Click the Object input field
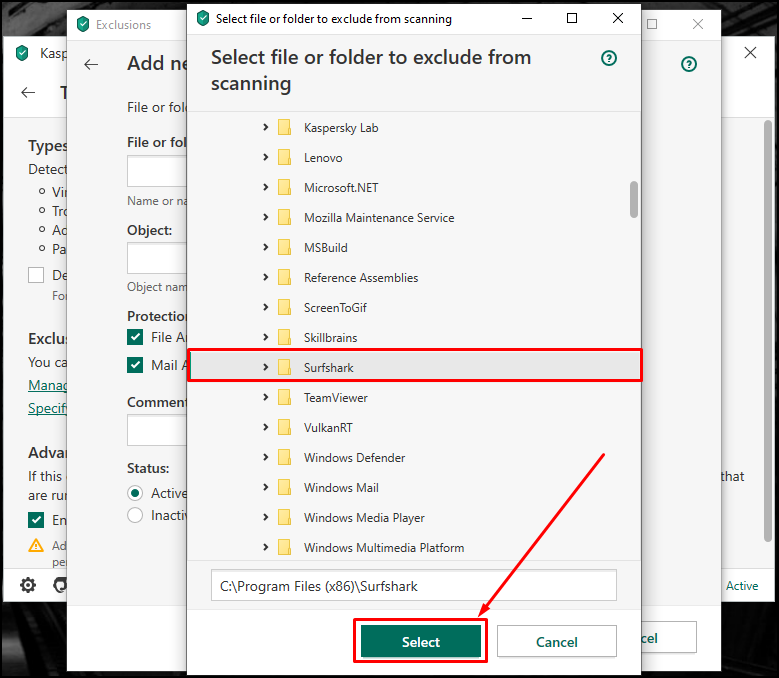The width and height of the screenshot is (779, 678). (157, 258)
